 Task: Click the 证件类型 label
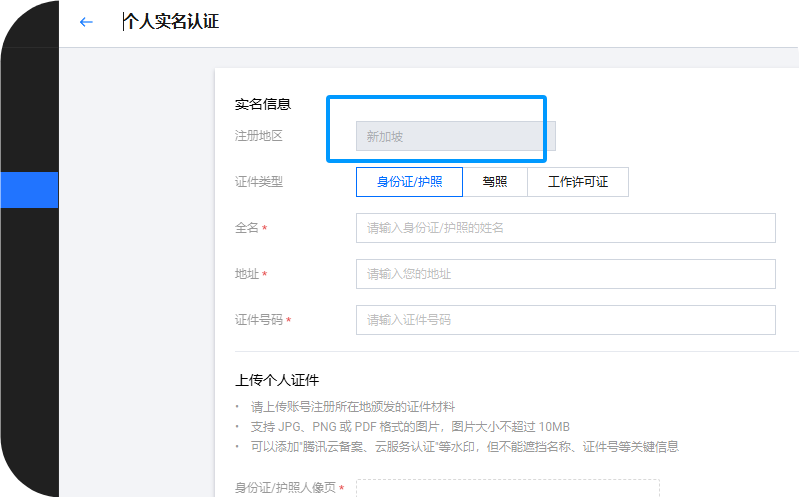click(x=259, y=182)
